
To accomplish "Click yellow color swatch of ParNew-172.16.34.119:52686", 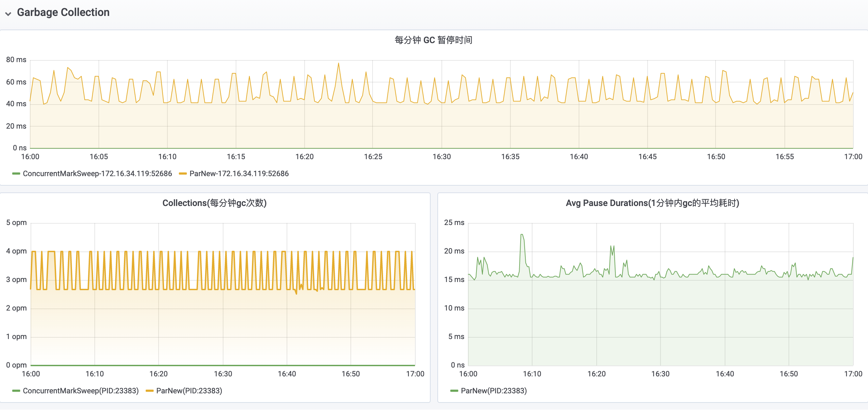I will [183, 173].
